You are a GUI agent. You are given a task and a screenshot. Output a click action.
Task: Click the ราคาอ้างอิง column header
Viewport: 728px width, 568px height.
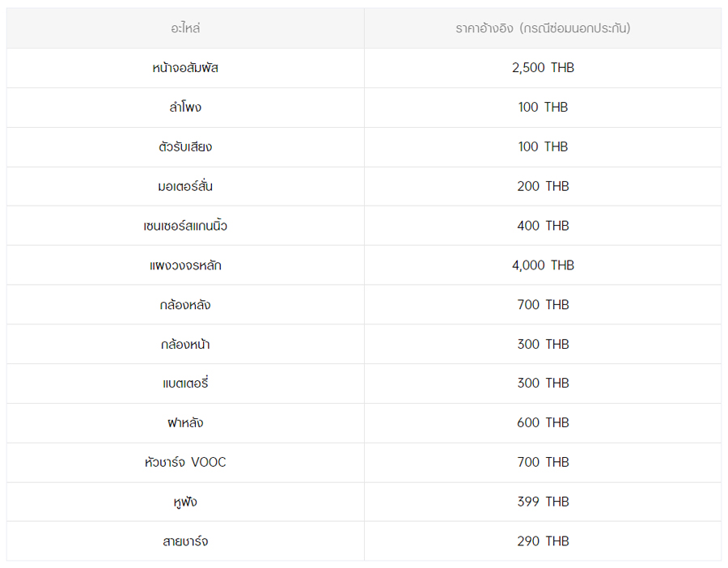[543, 28]
